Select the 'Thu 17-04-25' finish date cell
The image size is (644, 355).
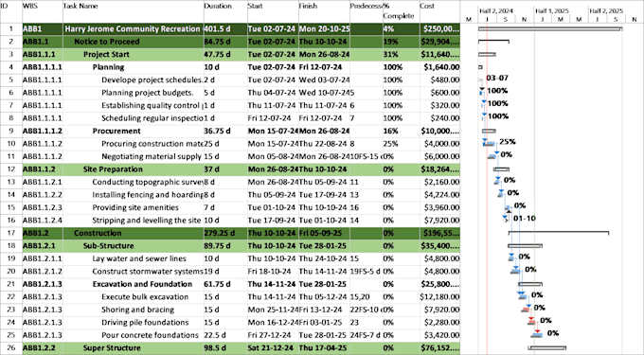point(324,348)
